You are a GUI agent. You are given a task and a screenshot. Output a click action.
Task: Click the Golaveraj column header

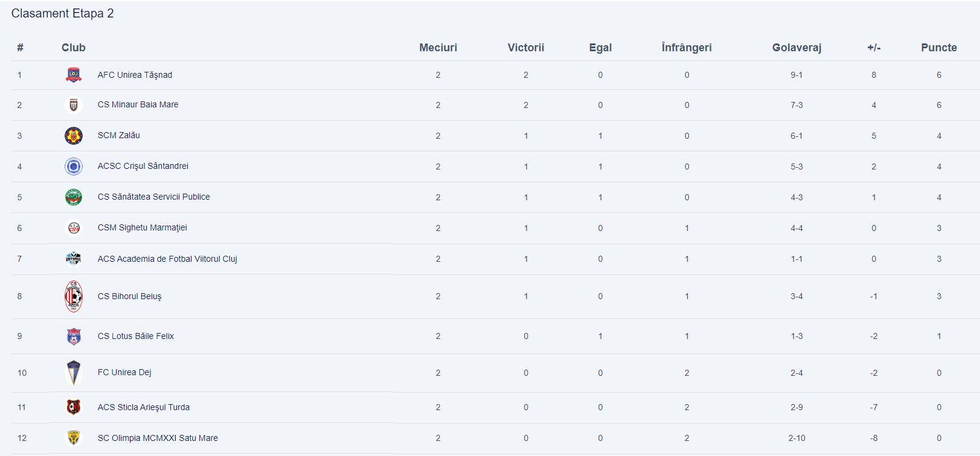[x=796, y=48]
